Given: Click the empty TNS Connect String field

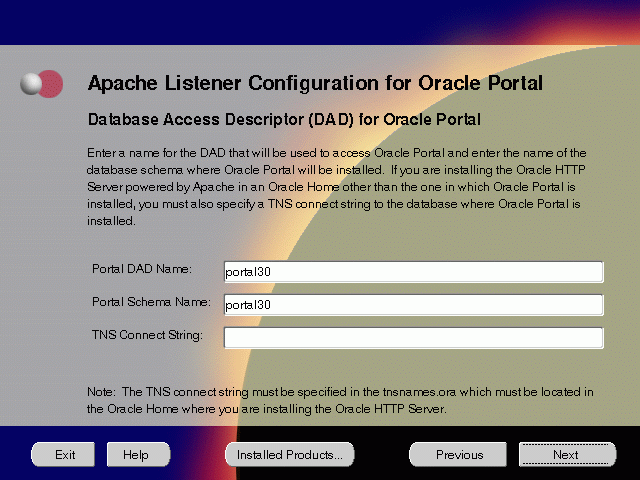Looking at the screenshot, I should [x=413, y=338].
